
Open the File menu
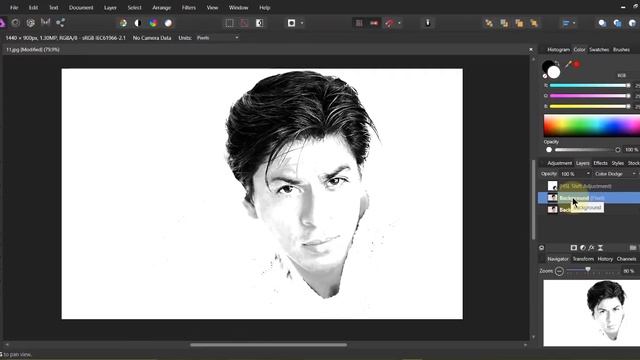point(14,7)
